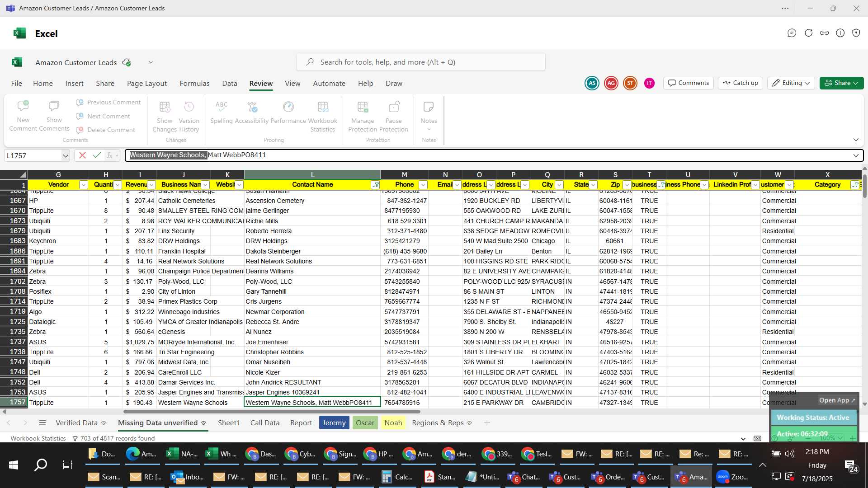Image resolution: width=868 pixels, height=488 pixels.
Task: Open the Data ribbon tab
Action: (x=230, y=84)
